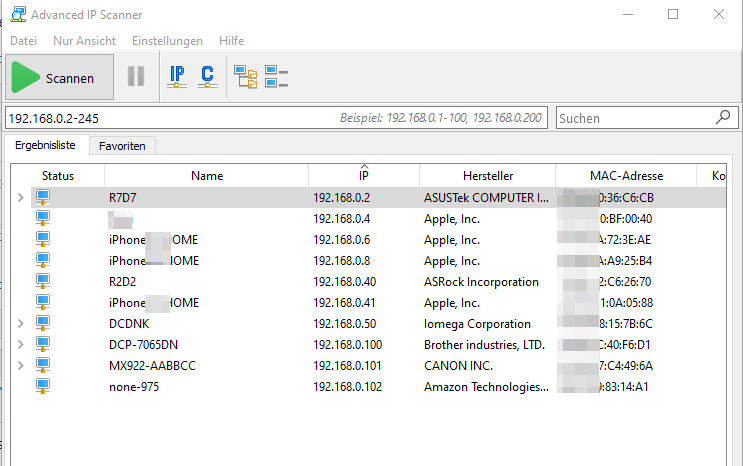Maximize the Advanced IP Scanner window
Image resolution: width=743 pixels, height=466 pixels.
coord(673,14)
